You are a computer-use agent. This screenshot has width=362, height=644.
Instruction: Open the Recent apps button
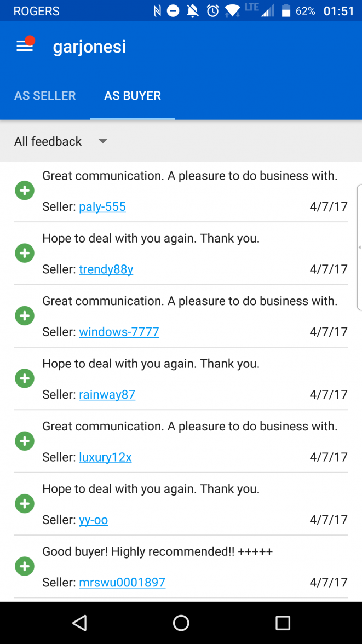click(x=283, y=623)
